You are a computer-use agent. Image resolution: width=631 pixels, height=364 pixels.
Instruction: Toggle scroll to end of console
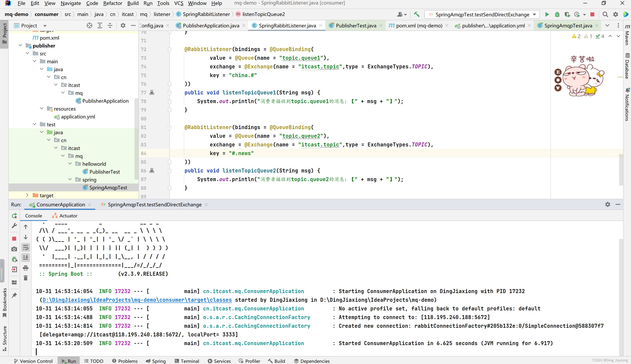tap(25, 258)
